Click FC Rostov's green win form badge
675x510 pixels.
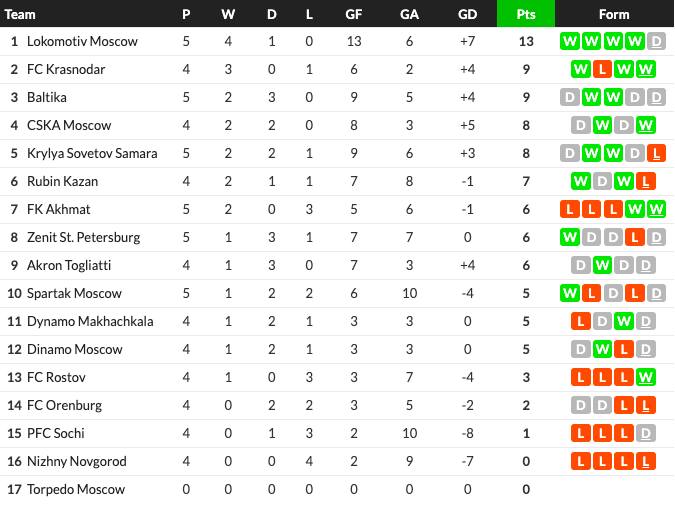[x=645, y=377]
